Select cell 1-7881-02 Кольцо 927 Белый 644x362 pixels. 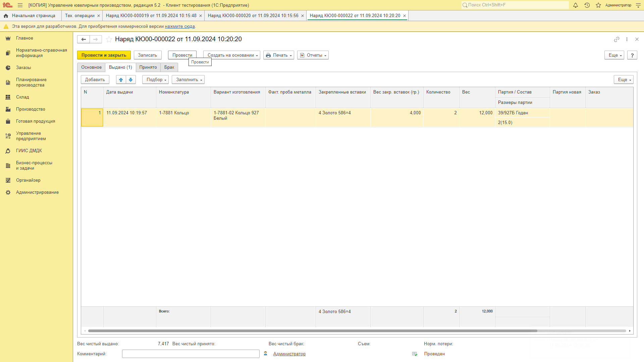(238, 118)
